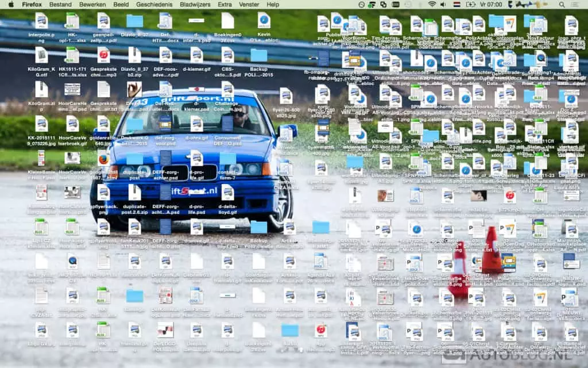Image resolution: width=588 pixels, height=368 pixels.
Task: Select the Gesprekstechni mp3 audio file icon
Action: (x=103, y=55)
